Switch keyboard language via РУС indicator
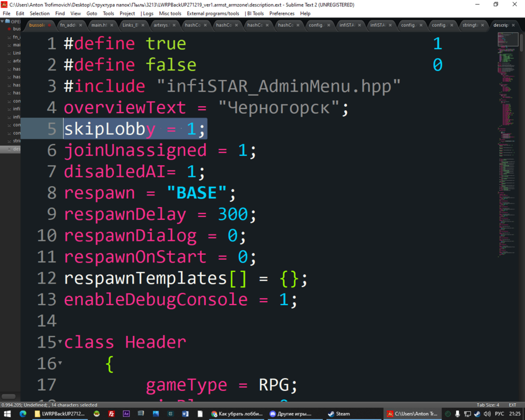 [499, 414]
